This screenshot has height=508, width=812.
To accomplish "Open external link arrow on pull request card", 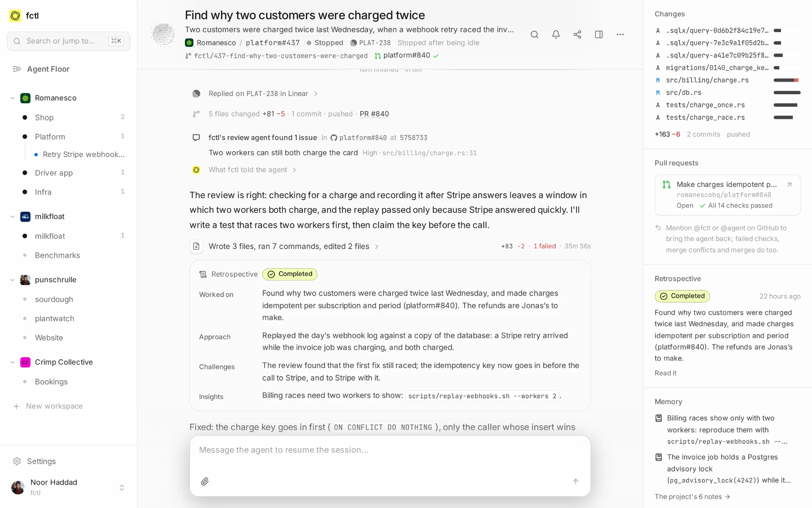I will [789, 185].
